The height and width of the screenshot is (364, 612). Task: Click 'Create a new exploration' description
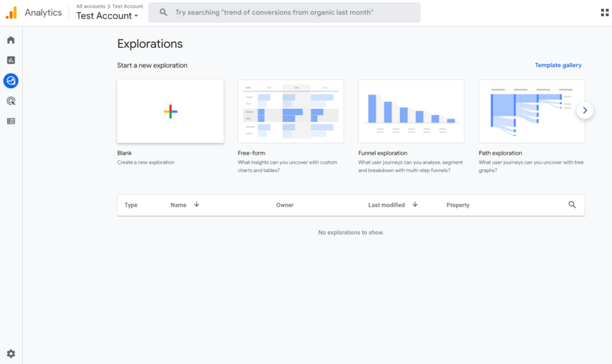[146, 163]
